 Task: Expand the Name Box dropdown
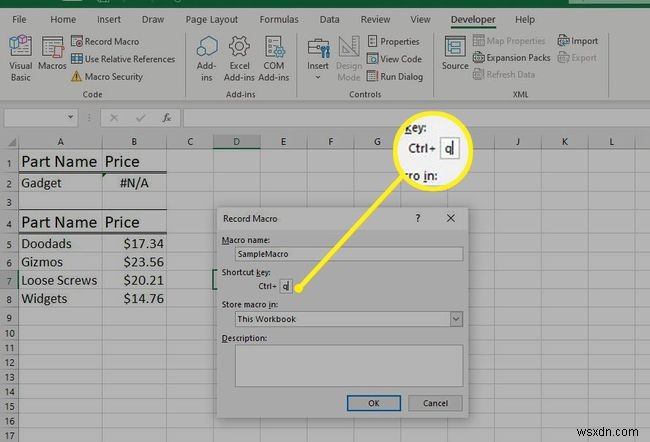[71, 117]
